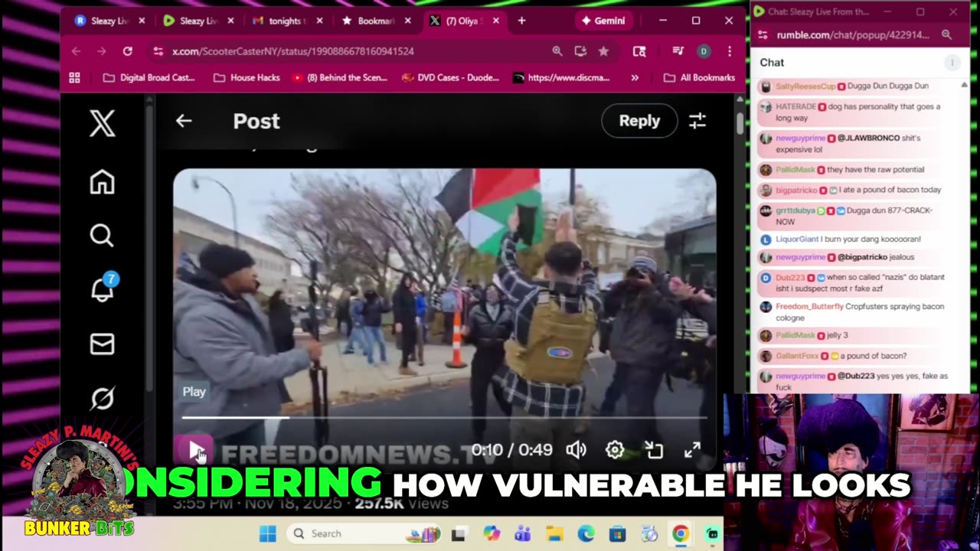Screen dimensions: 980x551
Task: Open Task View on taskbar
Action: (x=459, y=534)
